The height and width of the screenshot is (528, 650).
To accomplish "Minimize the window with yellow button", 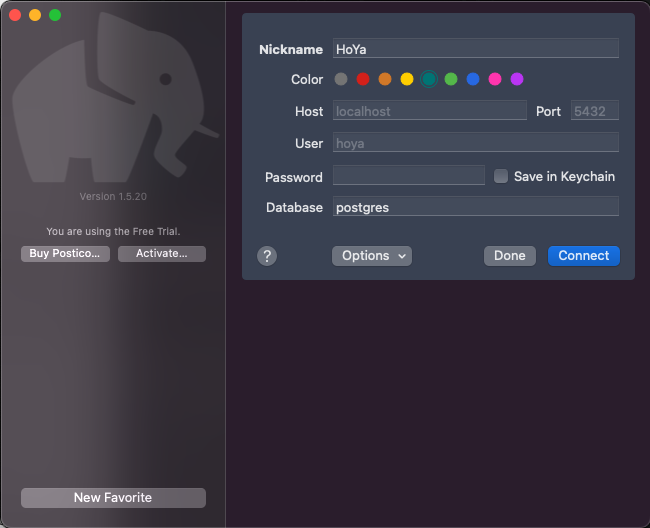I will [35, 15].
